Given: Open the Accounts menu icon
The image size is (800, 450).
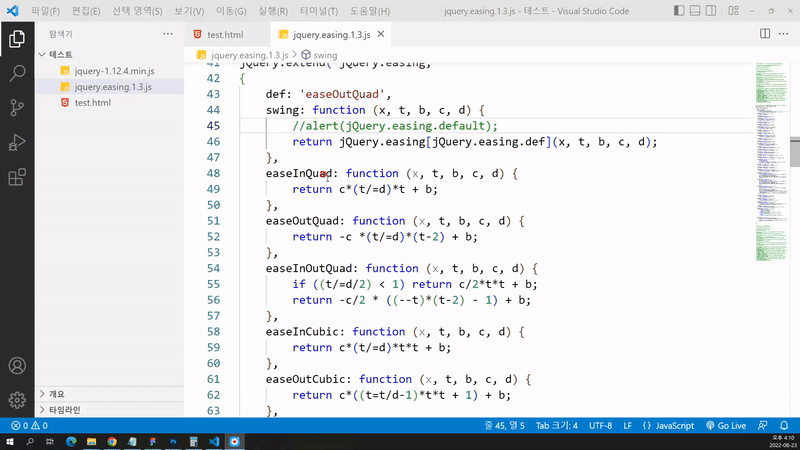Looking at the screenshot, I should (x=17, y=366).
